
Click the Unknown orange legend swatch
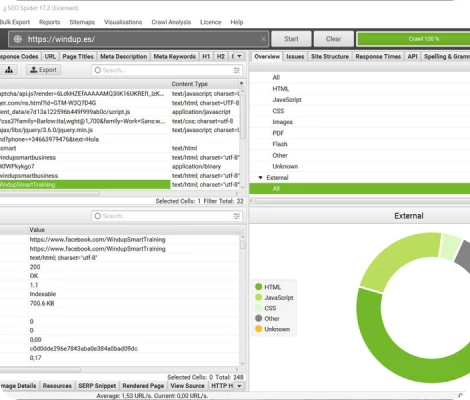click(x=258, y=329)
